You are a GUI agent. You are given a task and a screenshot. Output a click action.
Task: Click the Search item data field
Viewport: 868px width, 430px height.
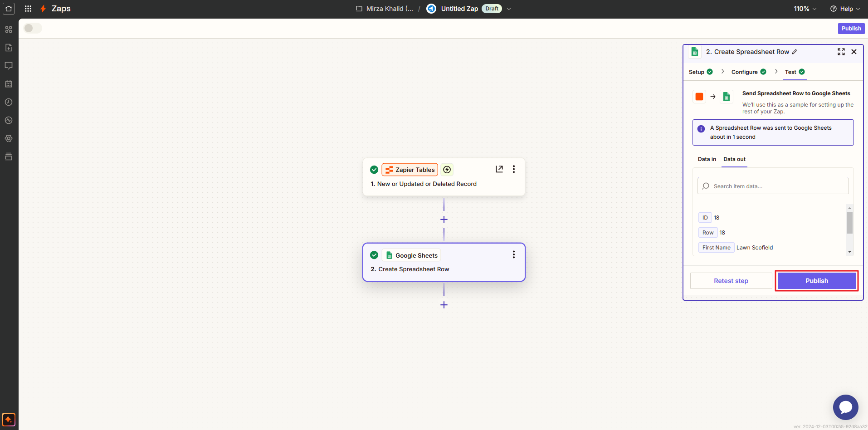tap(773, 186)
